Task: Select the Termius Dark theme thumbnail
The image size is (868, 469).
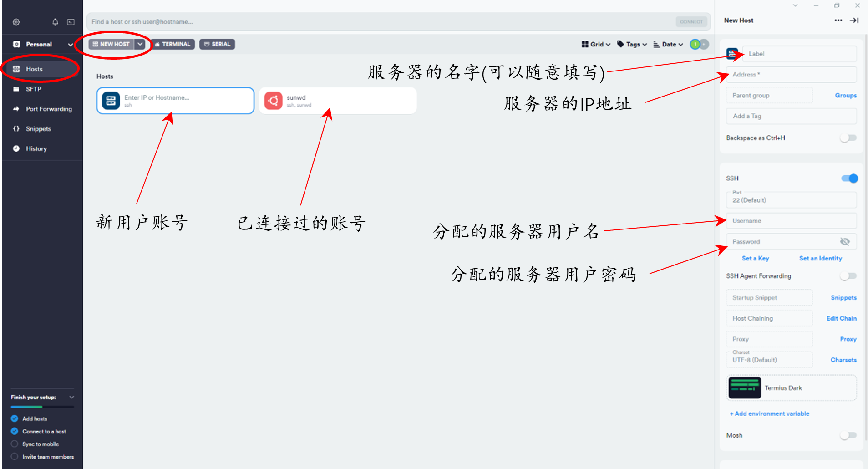Action: (x=745, y=388)
